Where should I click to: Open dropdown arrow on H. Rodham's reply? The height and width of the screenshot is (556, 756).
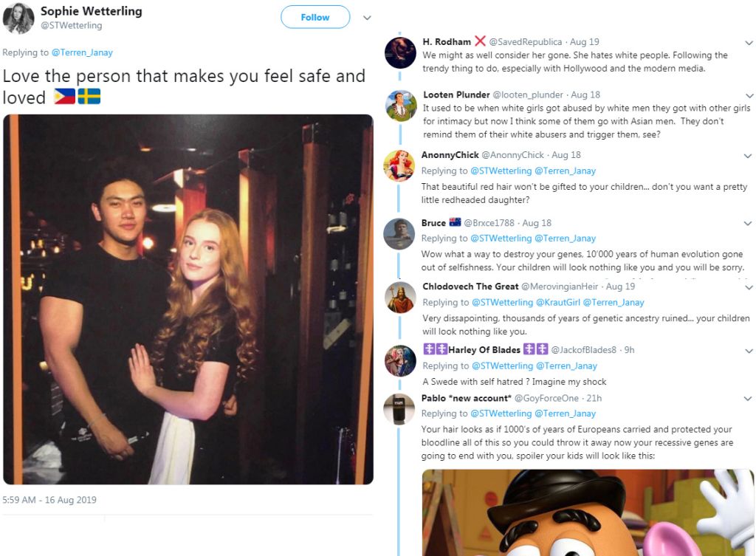748,42
